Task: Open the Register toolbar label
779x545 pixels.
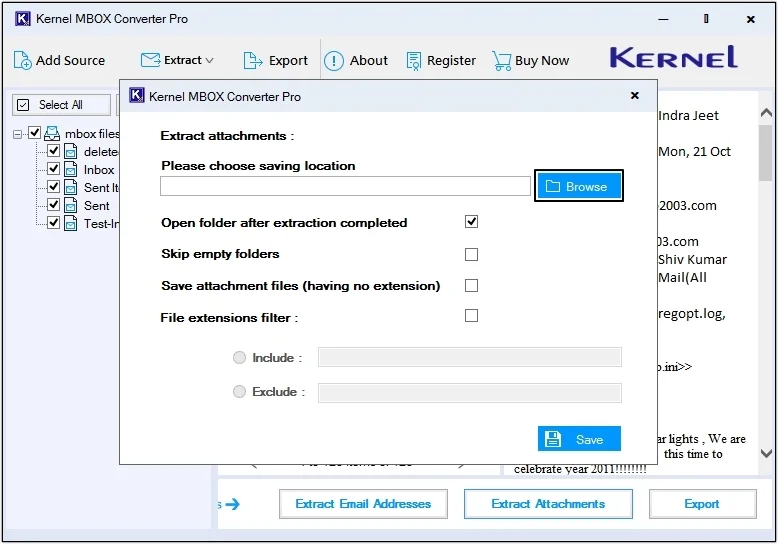Action: pos(451,61)
